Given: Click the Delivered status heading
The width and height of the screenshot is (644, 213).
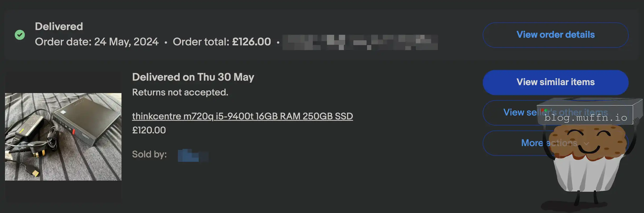Looking at the screenshot, I should tap(59, 26).
